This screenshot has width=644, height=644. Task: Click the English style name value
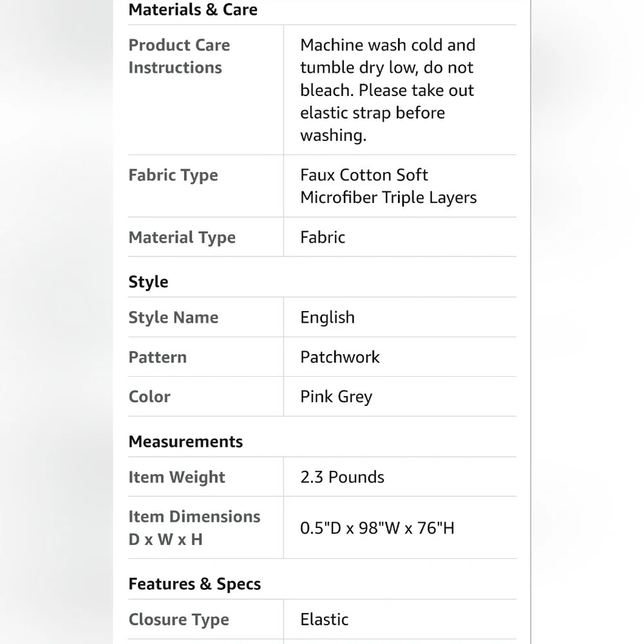(x=327, y=318)
